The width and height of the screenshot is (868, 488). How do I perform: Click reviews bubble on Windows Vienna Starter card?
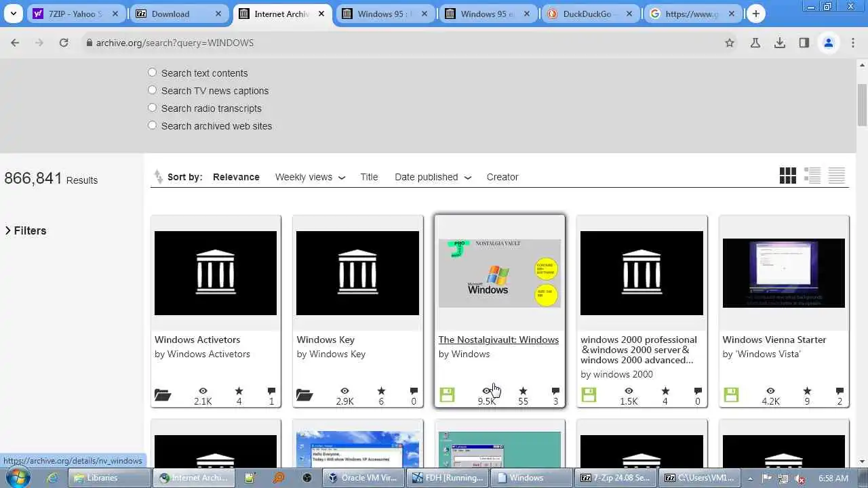click(840, 391)
